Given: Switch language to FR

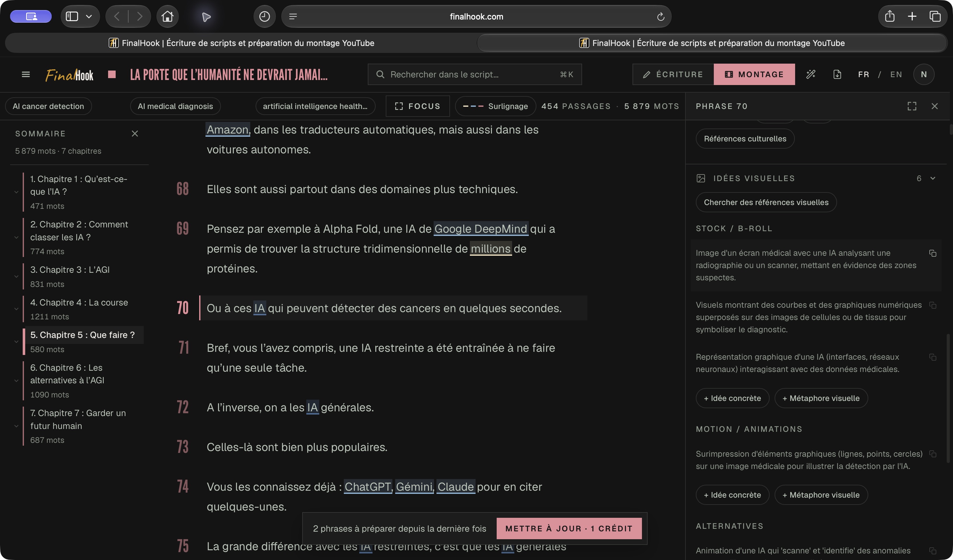Looking at the screenshot, I should (x=864, y=74).
